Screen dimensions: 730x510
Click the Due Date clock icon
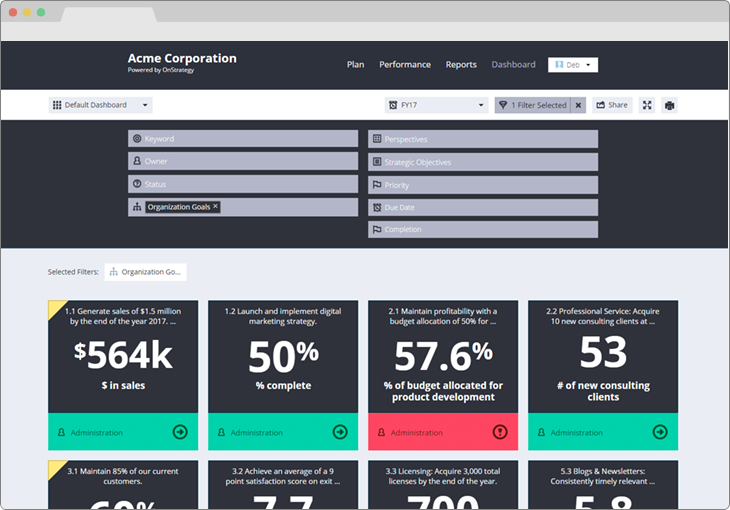(x=377, y=207)
